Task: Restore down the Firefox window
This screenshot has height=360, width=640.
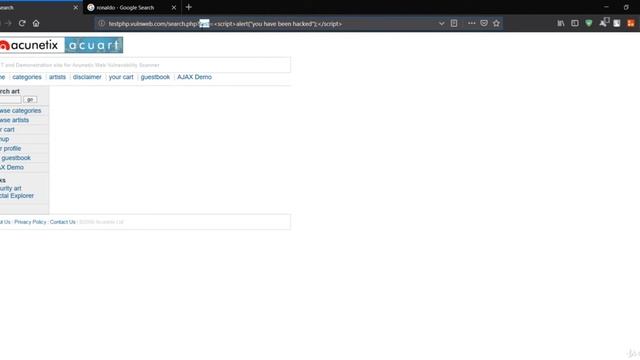Action: point(626,7)
